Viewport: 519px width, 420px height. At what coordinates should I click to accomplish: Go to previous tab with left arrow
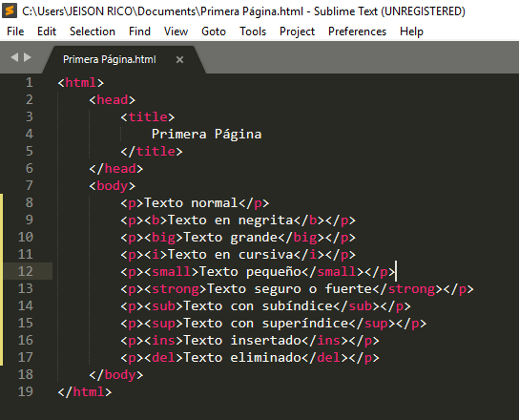14,57
